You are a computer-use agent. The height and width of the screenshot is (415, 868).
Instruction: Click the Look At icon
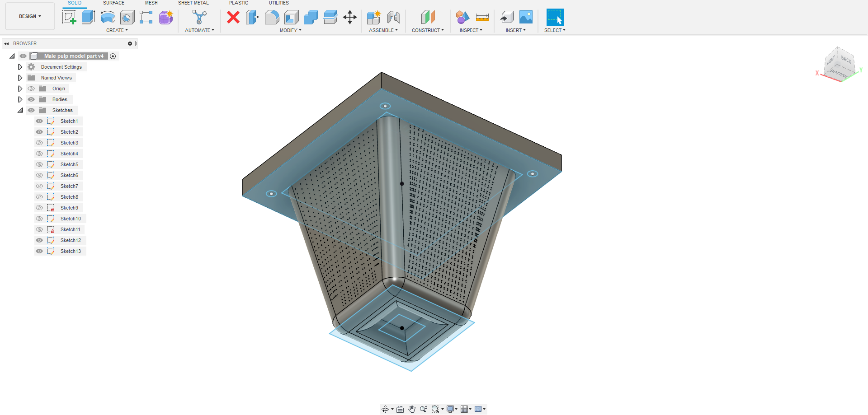coord(400,409)
